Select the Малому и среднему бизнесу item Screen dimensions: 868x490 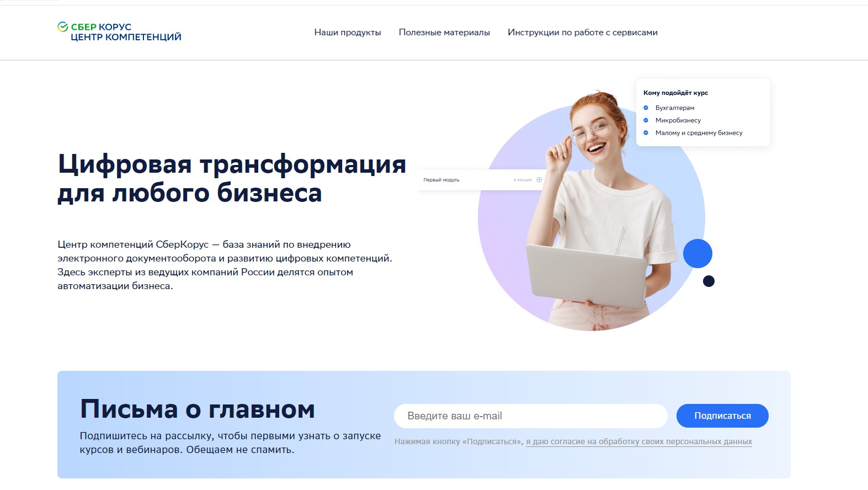click(699, 133)
